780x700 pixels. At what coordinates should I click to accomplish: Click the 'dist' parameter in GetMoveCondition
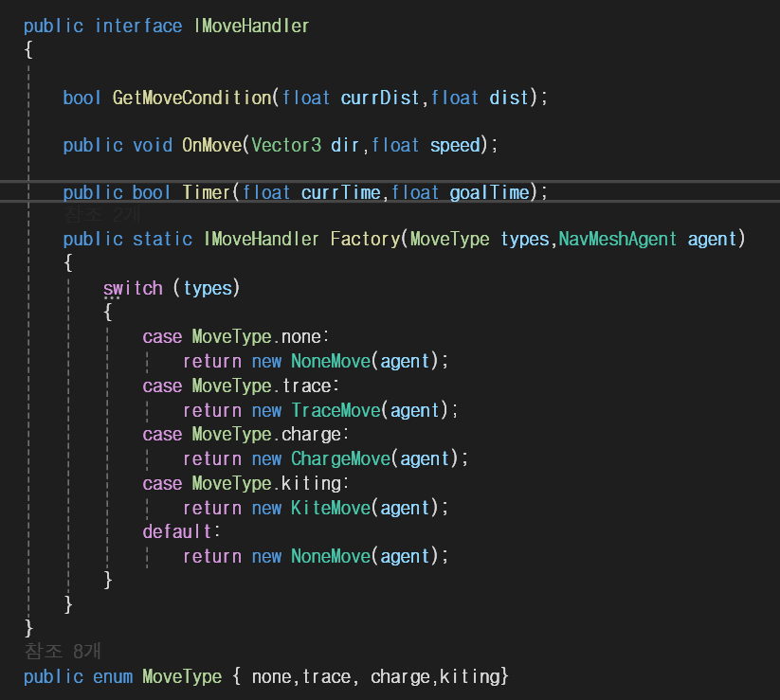pyautogui.click(x=508, y=98)
